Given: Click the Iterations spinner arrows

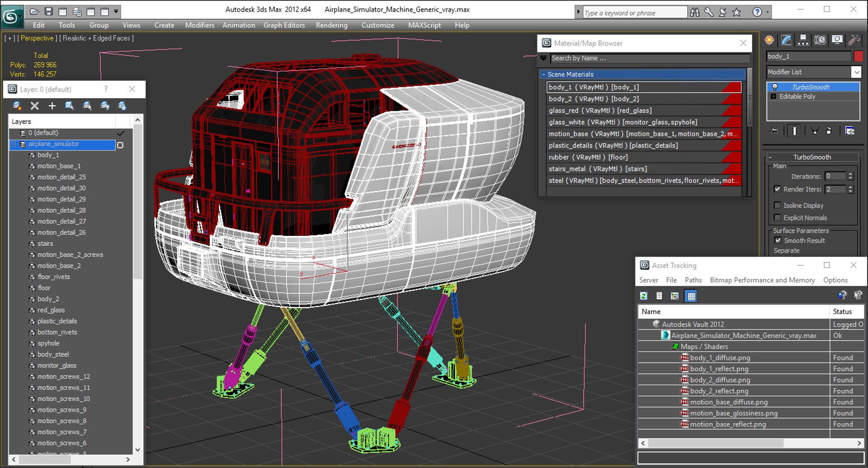Looking at the screenshot, I should pyautogui.click(x=850, y=176).
